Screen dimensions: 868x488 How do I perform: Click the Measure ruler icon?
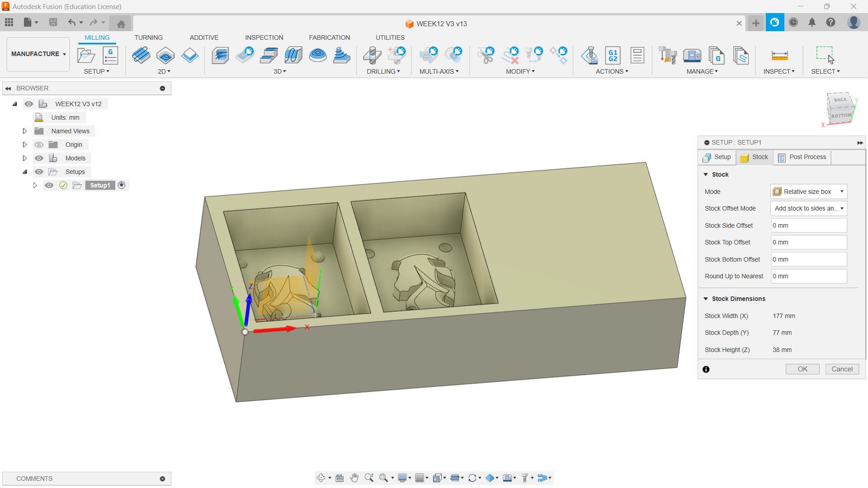779,56
